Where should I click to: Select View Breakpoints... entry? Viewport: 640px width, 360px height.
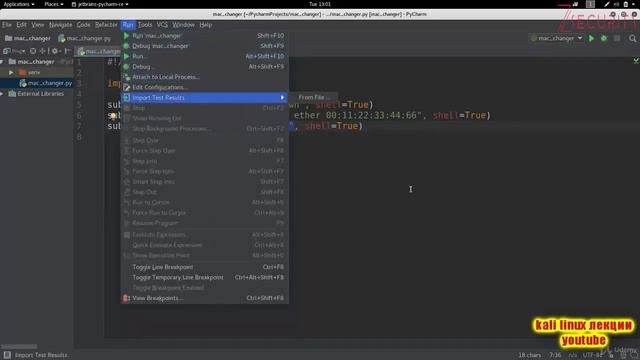point(204,298)
